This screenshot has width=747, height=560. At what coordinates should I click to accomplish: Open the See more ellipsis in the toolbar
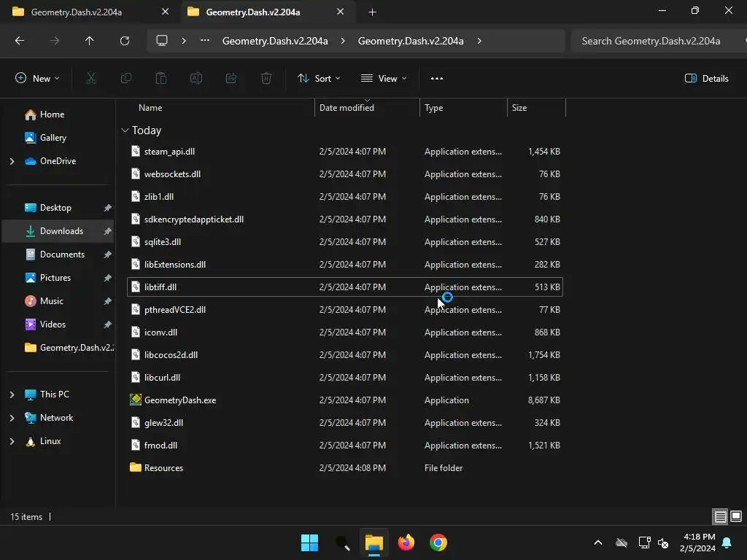pyautogui.click(x=437, y=79)
